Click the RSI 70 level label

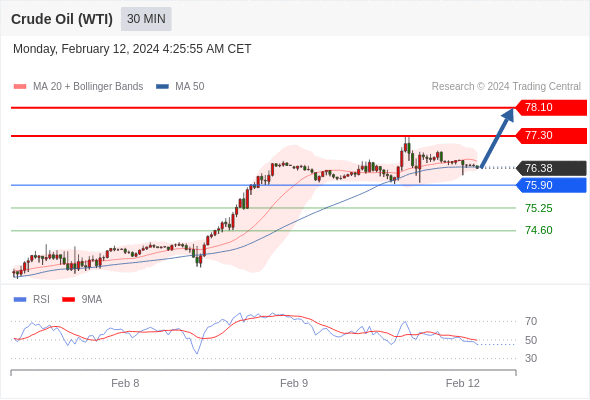(531, 321)
